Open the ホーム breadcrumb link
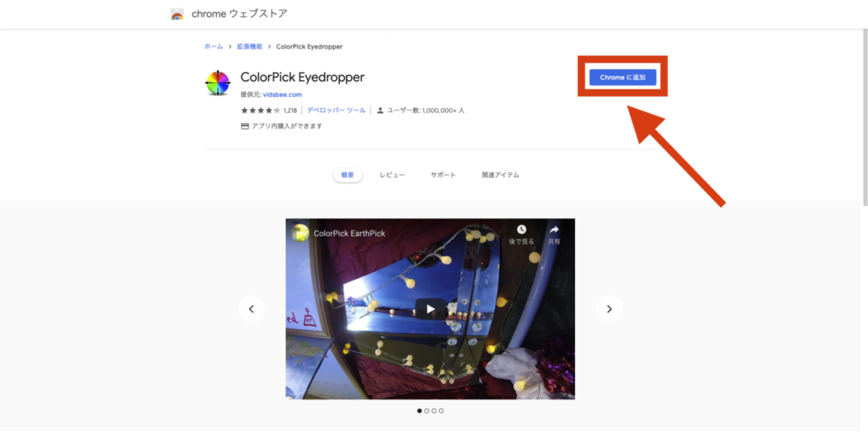 [x=213, y=46]
